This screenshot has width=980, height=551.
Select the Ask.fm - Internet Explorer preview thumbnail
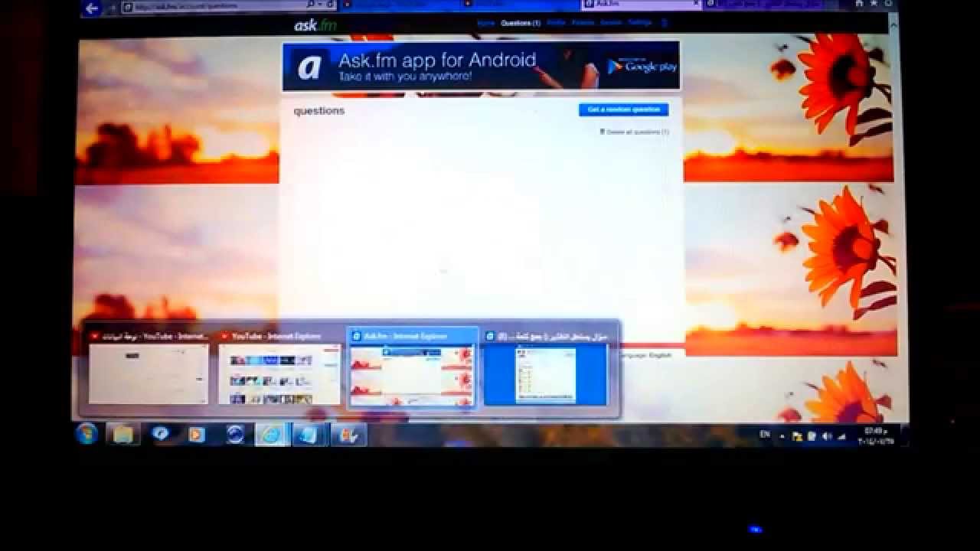(x=412, y=370)
